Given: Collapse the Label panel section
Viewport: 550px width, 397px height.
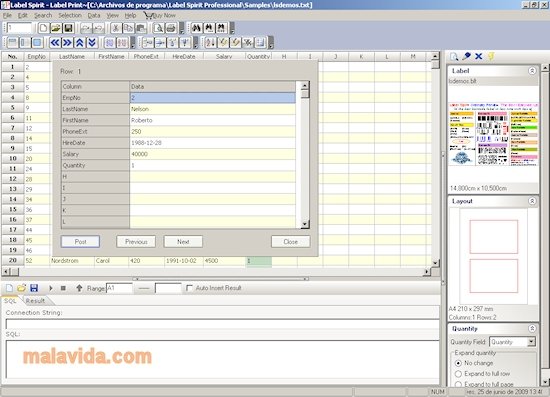Looking at the screenshot, I should [x=532, y=71].
